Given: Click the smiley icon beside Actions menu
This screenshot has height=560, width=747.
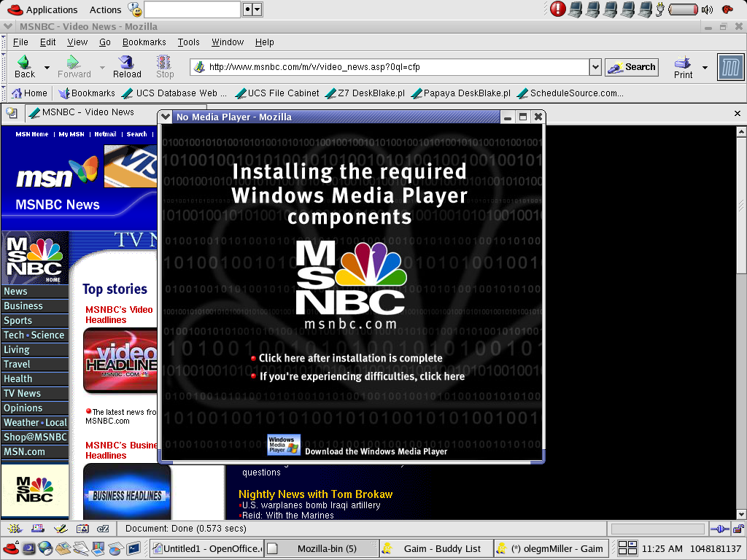Looking at the screenshot, I should click(135, 9).
